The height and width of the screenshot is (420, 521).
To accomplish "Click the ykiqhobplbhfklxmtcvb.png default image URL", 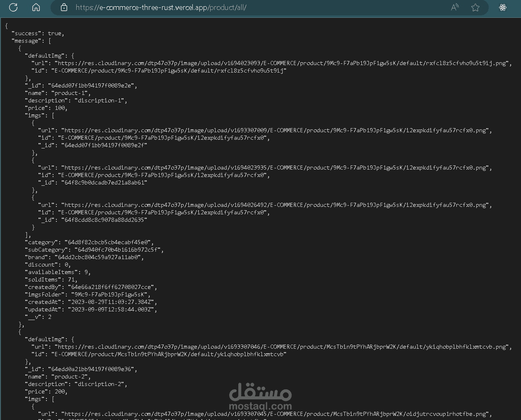I will 283,347.
